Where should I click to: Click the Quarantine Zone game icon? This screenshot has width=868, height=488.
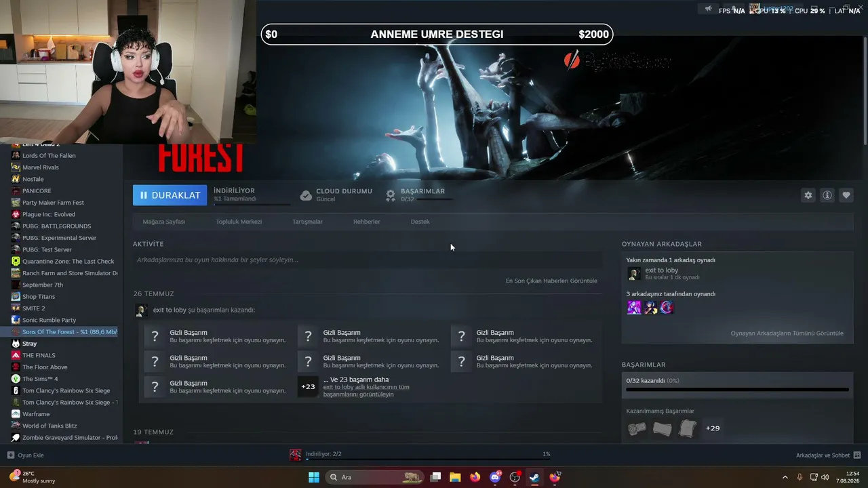[16, 262]
